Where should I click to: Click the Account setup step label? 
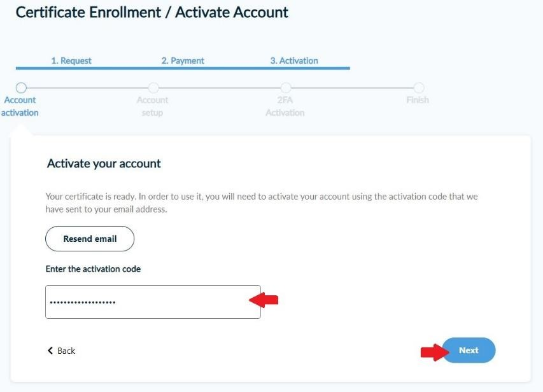(153, 106)
